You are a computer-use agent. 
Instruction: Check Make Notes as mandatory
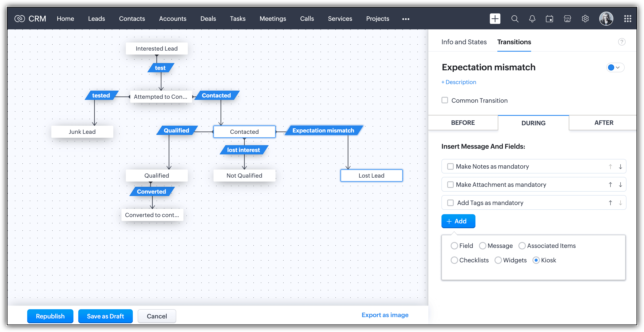pos(450,166)
